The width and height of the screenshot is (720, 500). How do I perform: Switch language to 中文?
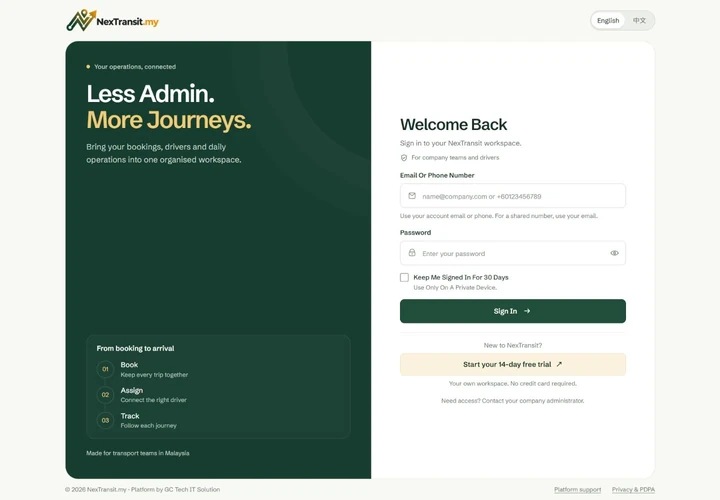tap(639, 21)
